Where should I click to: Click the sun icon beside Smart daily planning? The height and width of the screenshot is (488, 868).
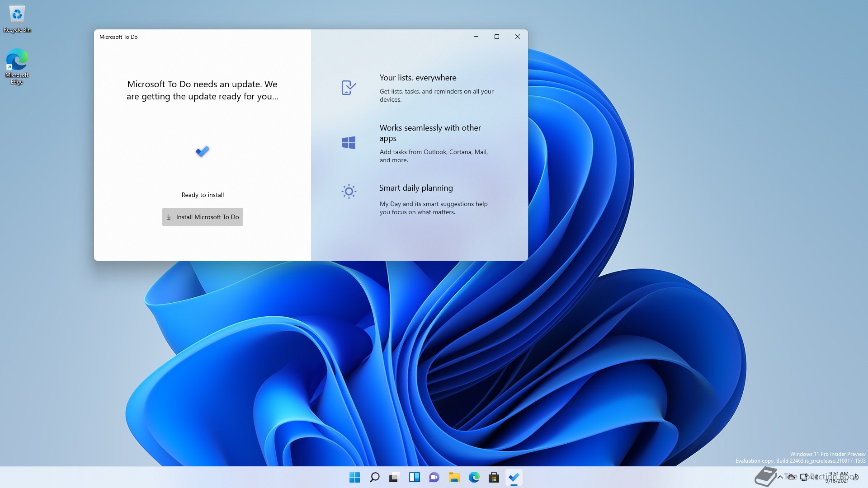349,192
